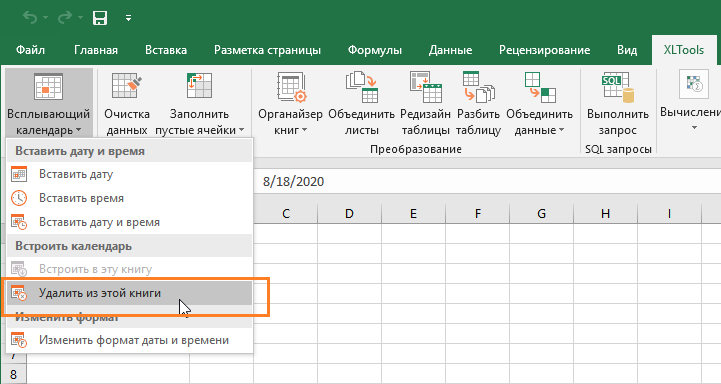Open the Вид tab
This screenshot has height=384, width=721.
coord(627,50)
